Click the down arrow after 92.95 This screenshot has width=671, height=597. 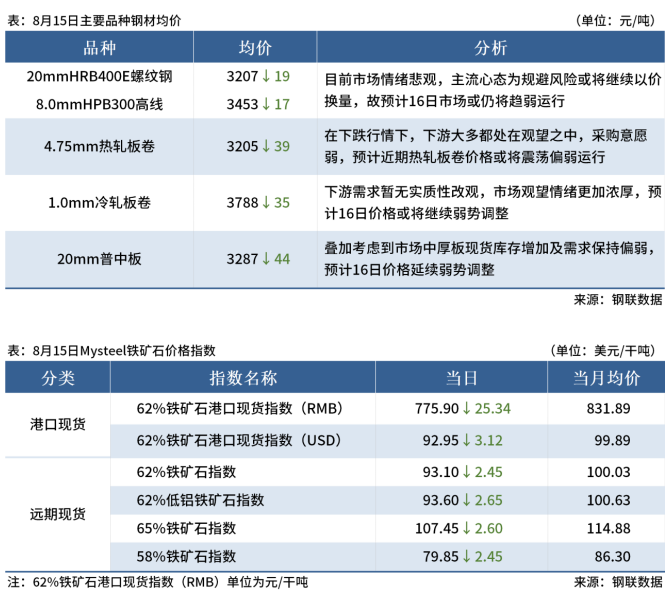pyautogui.click(x=468, y=440)
